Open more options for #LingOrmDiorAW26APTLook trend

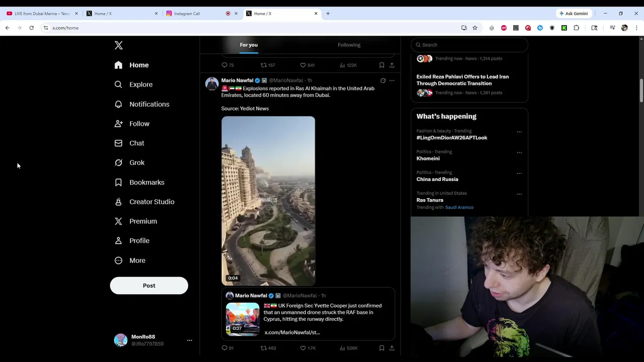[x=519, y=132]
